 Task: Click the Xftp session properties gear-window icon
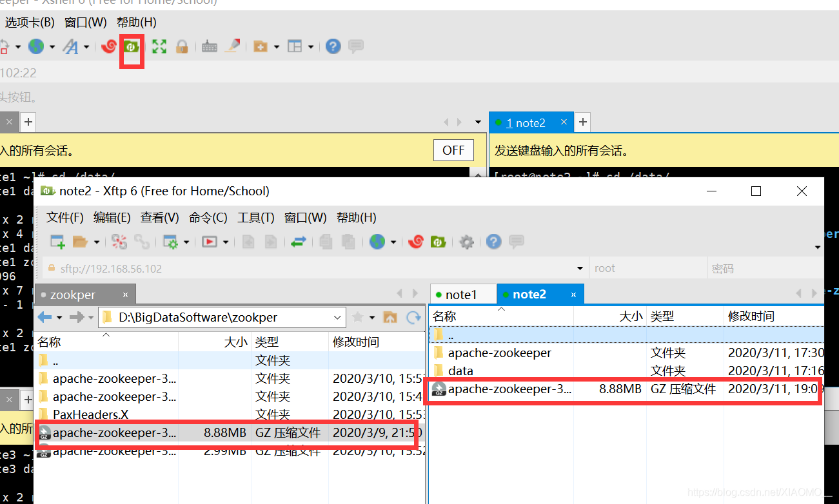pyautogui.click(x=170, y=242)
